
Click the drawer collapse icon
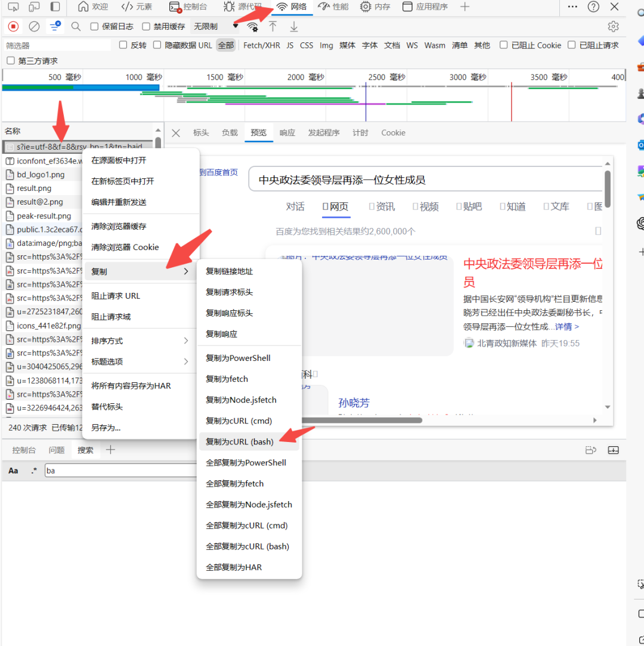pyautogui.click(x=613, y=450)
